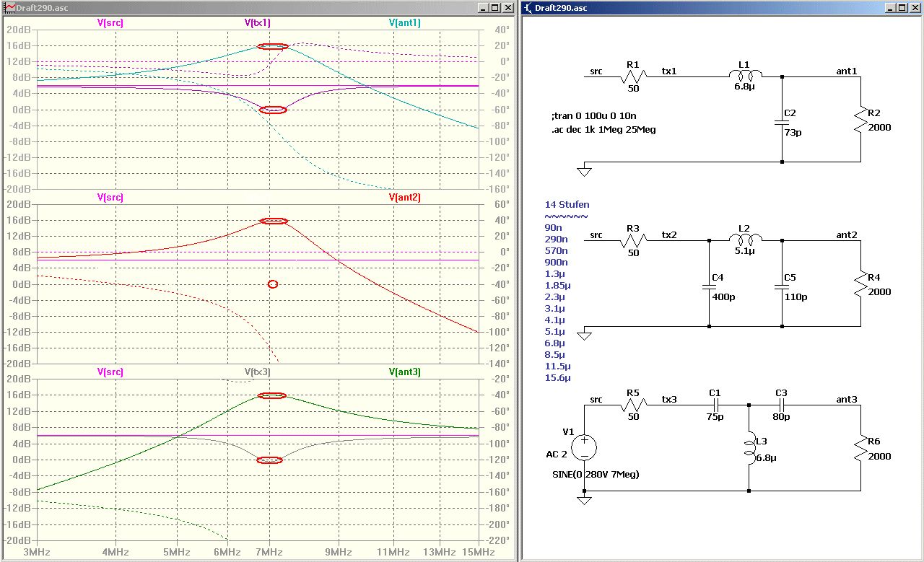Screen dimensions: 924x562
Task: Select the R2 2000 ohm resistor
Action: 860,120
